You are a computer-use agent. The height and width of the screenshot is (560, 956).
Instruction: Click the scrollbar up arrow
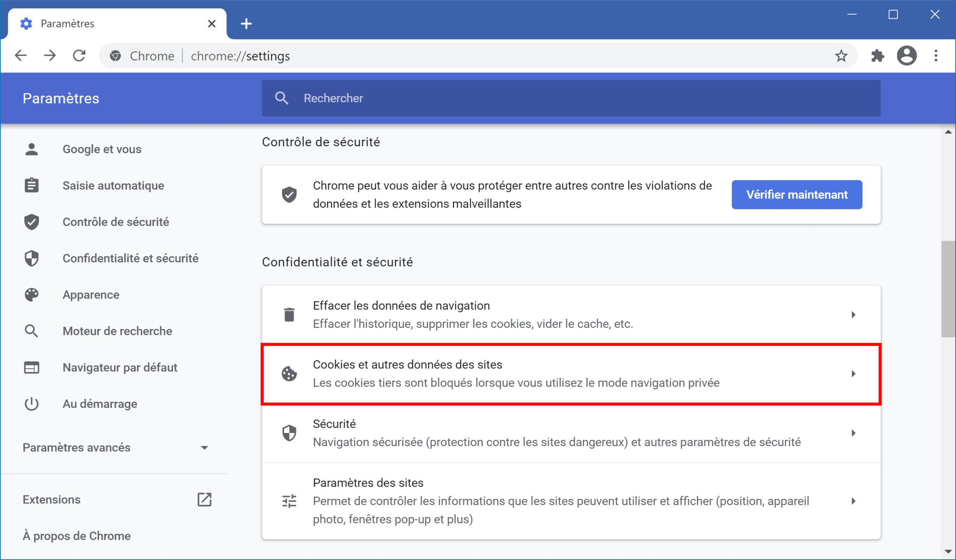click(x=948, y=132)
